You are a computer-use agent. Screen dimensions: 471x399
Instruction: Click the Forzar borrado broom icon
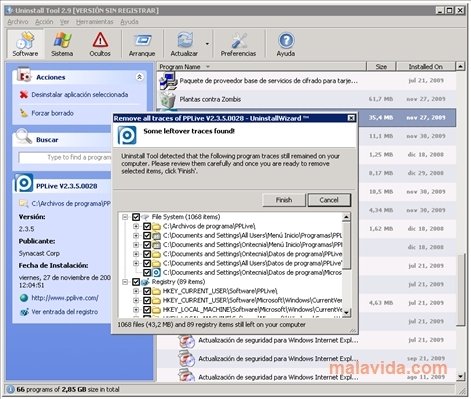click(x=24, y=113)
